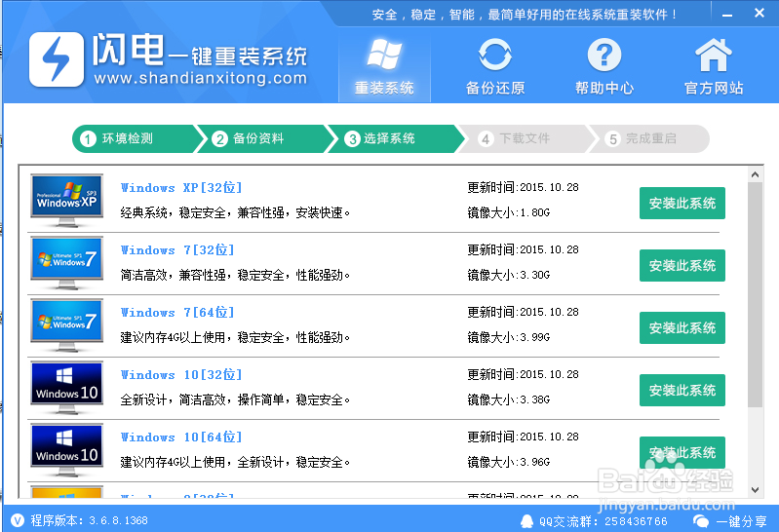Click the Windows 7 32位 monitor thumbnail

coord(66,262)
